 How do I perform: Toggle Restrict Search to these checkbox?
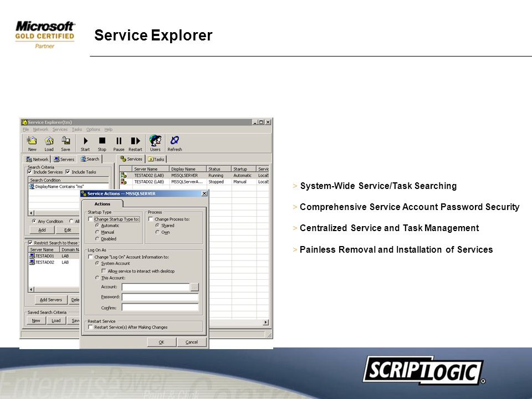click(x=30, y=243)
